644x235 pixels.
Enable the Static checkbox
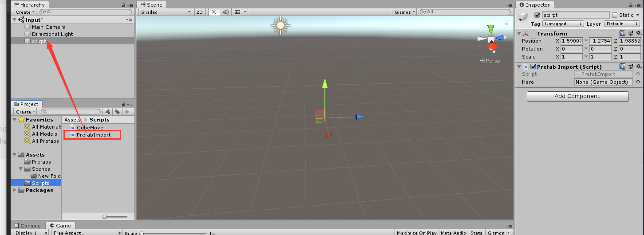615,15
